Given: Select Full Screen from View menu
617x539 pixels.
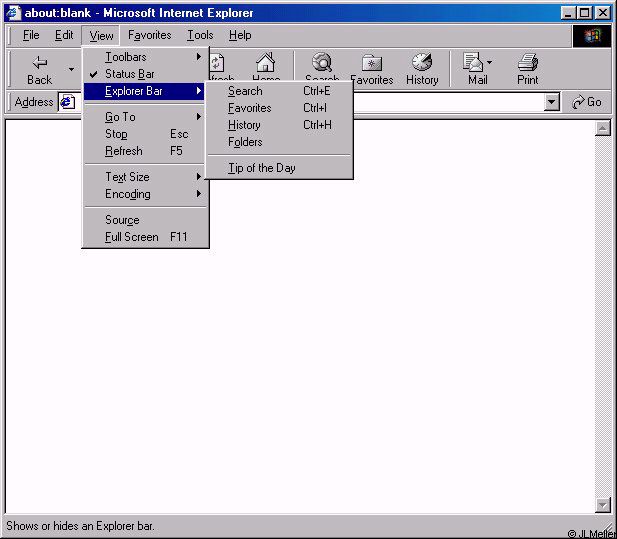Looking at the screenshot, I should tap(132, 237).
